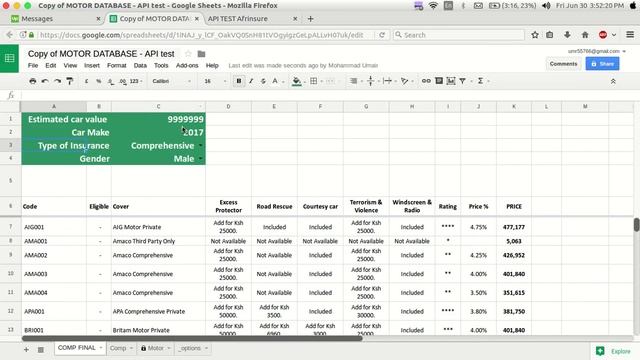The height and width of the screenshot is (360, 640).
Task: Collapse the menus with the double chevron
Action: [613, 82]
